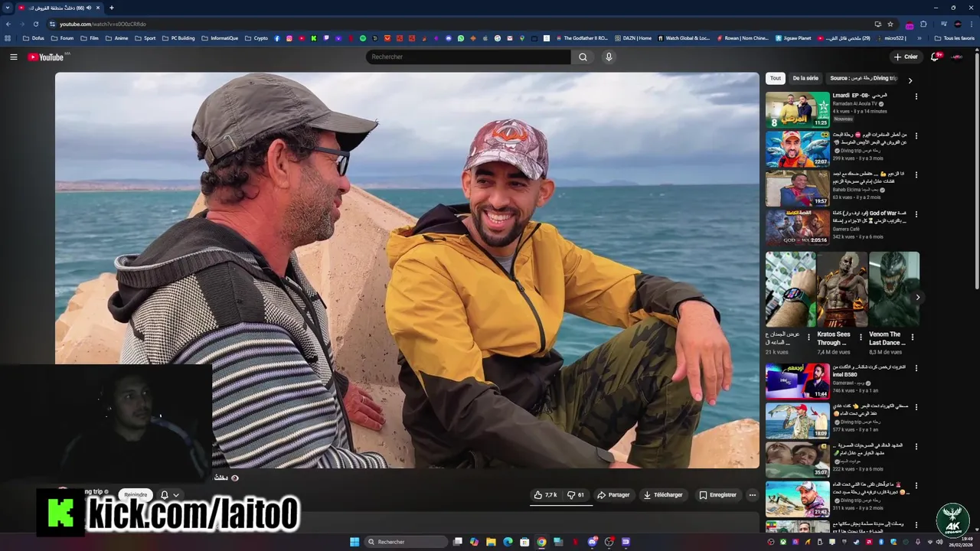The width and height of the screenshot is (980, 551).
Task: Save video with Enregistrer button
Action: [717, 495]
